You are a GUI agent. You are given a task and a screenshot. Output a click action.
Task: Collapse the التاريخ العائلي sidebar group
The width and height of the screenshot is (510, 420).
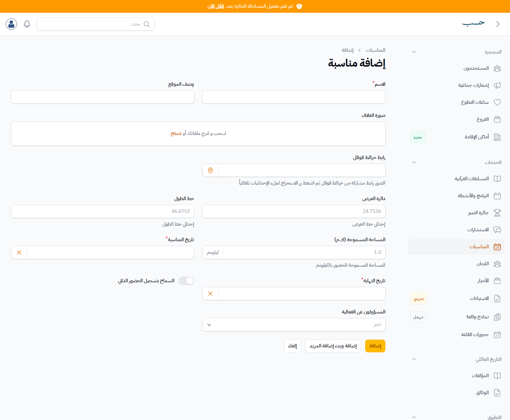tap(414, 359)
